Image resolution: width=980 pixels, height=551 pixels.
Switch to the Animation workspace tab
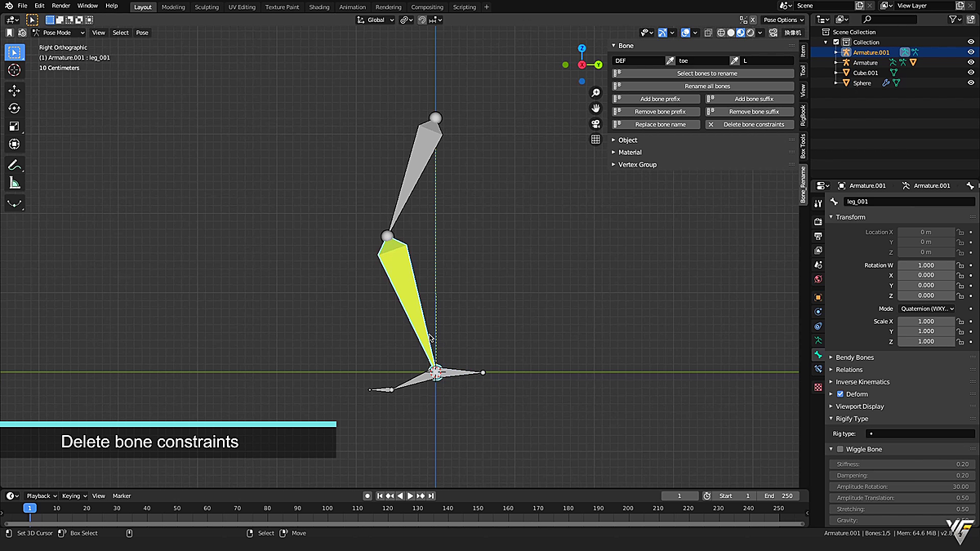tap(352, 7)
